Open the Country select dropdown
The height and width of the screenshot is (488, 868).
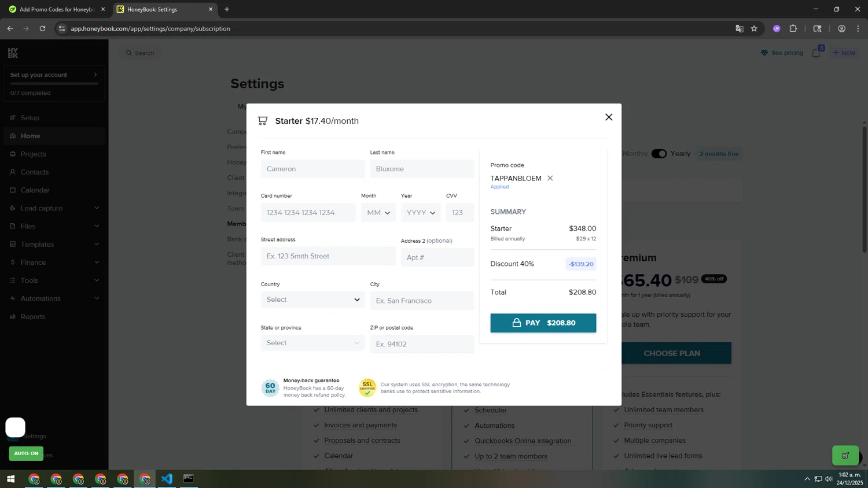click(312, 300)
